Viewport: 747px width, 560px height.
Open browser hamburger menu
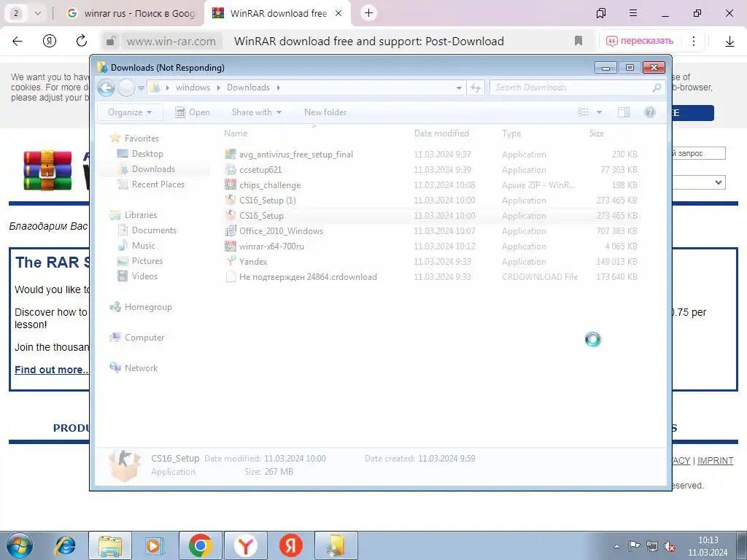632,13
